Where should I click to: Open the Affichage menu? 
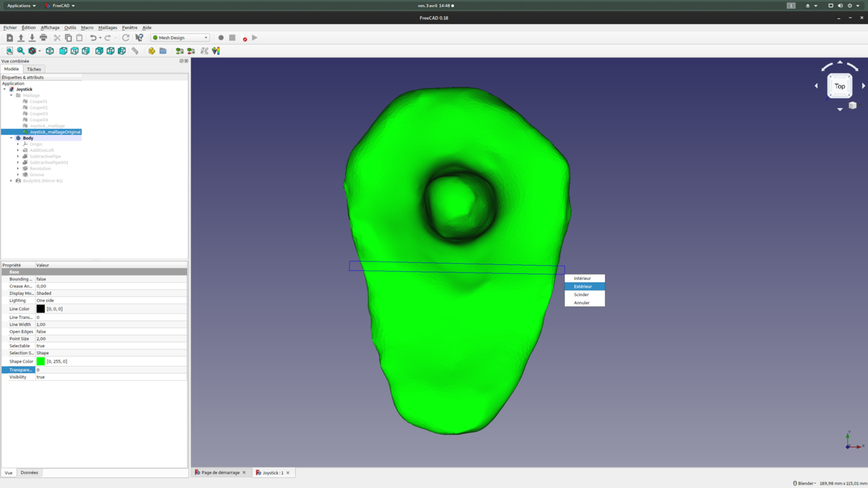[x=50, y=28]
